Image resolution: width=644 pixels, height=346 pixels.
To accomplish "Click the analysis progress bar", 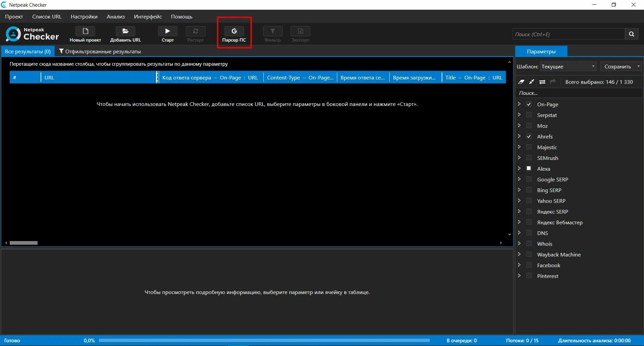I will pos(264,340).
